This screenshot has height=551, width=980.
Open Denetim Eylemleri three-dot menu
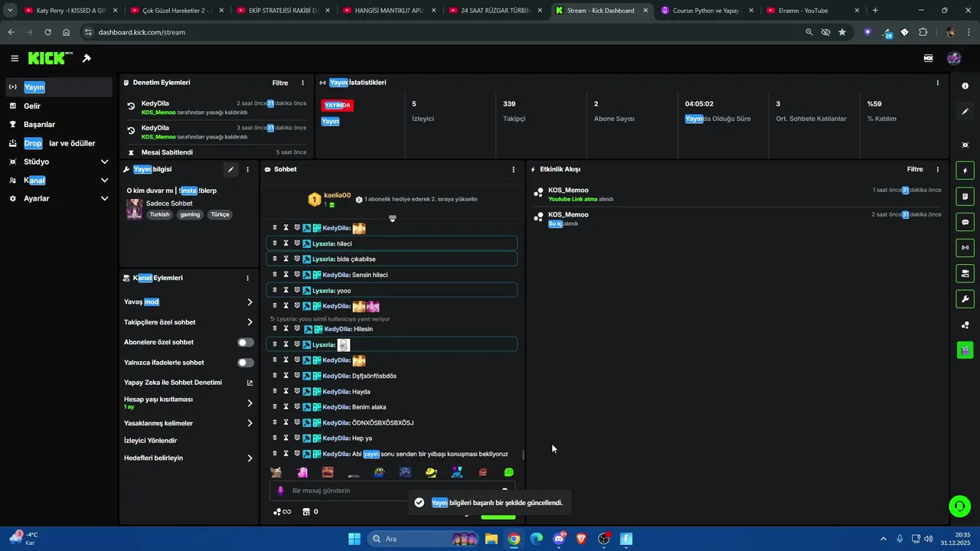[302, 83]
